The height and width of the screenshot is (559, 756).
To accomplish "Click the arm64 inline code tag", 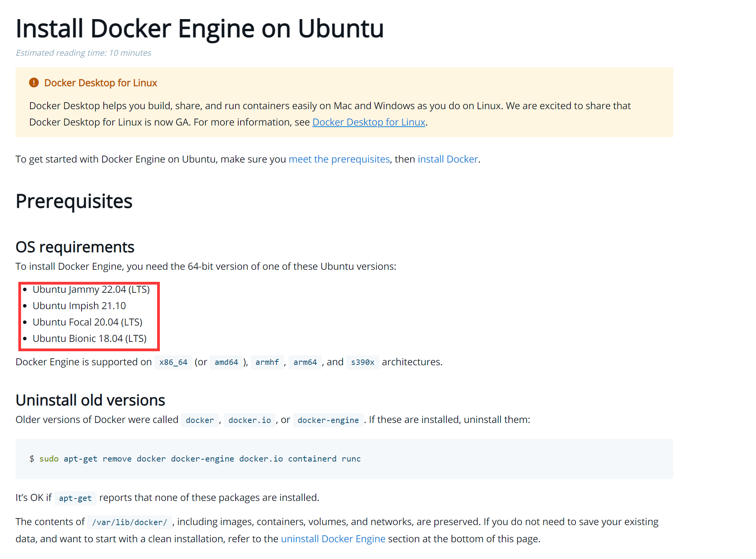I will [305, 362].
